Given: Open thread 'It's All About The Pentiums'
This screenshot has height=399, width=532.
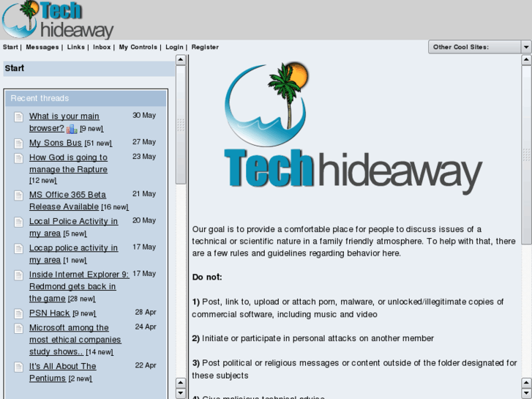Looking at the screenshot, I should pyautogui.click(x=62, y=372).
